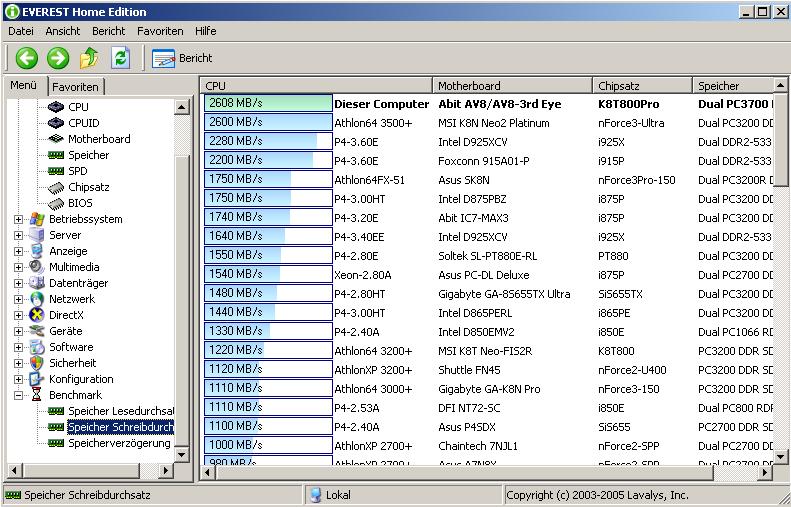Expand the Netzwerk node
The height and width of the screenshot is (507, 791).
tap(18, 300)
